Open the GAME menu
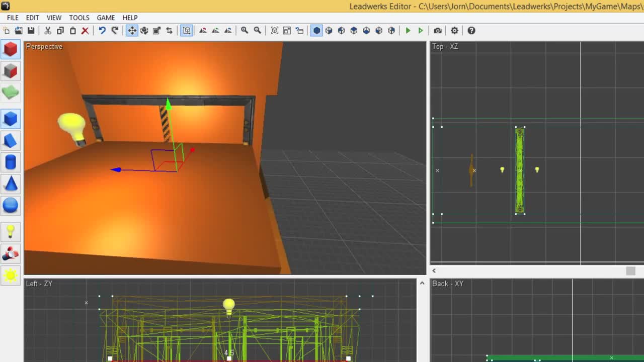This screenshot has height=362, width=644. pyautogui.click(x=106, y=18)
